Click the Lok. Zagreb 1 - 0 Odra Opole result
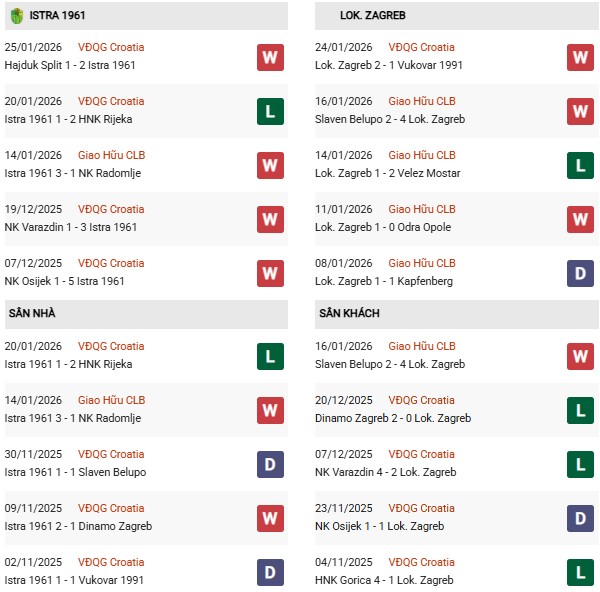This screenshot has height=592, width=600. click(383, 227)
